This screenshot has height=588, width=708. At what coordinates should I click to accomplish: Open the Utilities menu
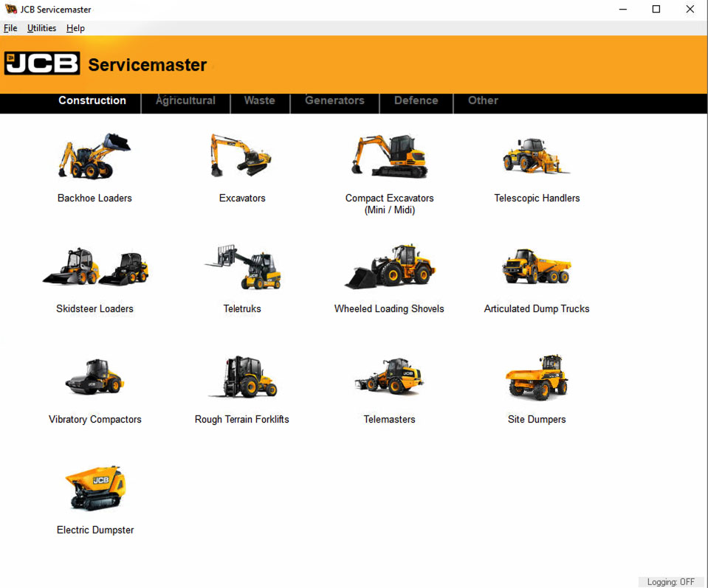pyautogui.click(x=41, y=28)
